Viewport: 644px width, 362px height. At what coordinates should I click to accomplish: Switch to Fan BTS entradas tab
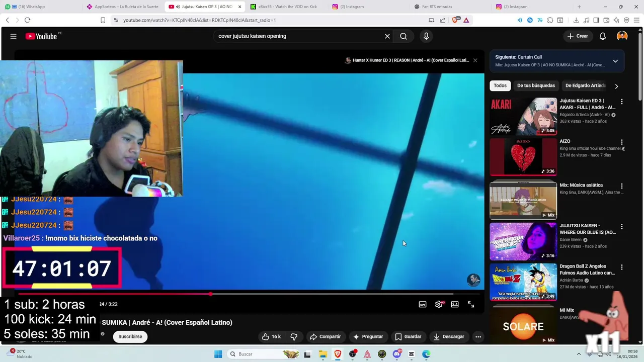(450, 7)
